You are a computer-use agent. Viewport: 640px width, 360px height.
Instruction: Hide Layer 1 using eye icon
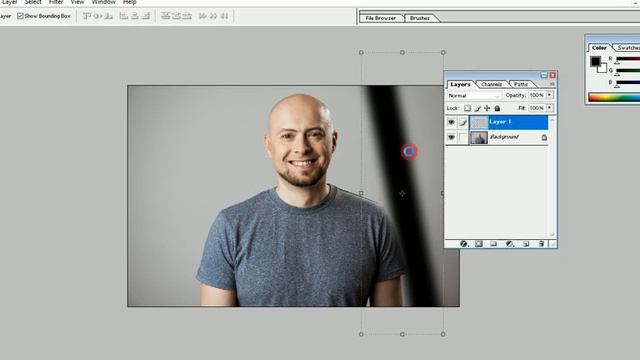[451, 122]
